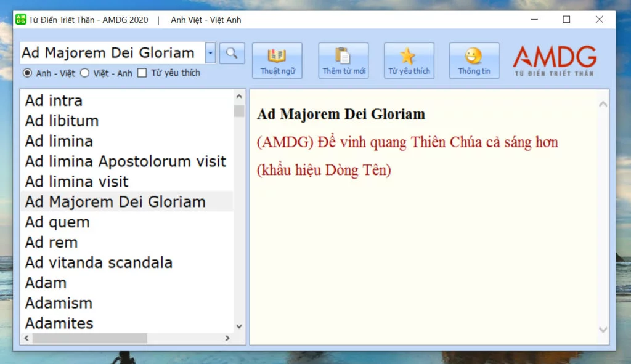Click the star icon on Từ yêu thích button
Image resolution: width=631 pixels, height=364 pixels.
coord(409,54)
